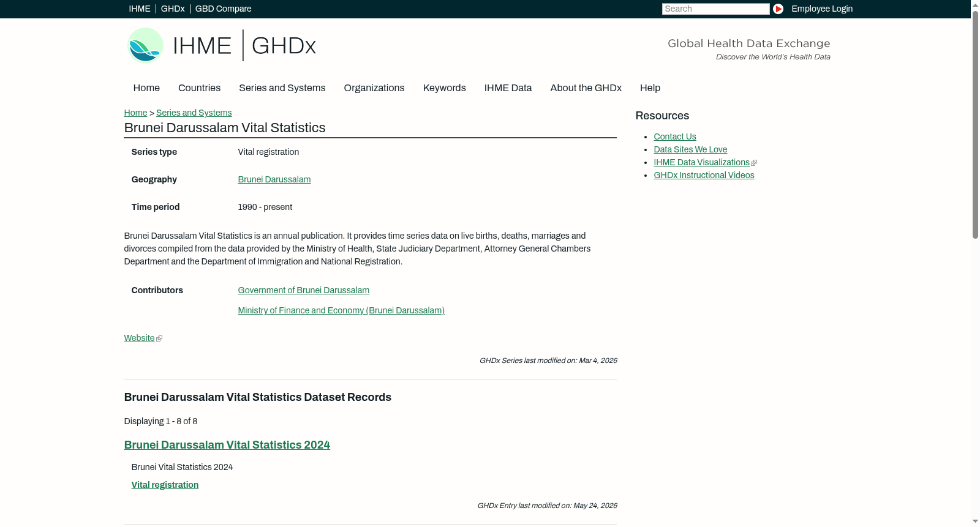This screenshot has width=980, height=527.
Task: Focus the Search input field
Action: (715, 9)
